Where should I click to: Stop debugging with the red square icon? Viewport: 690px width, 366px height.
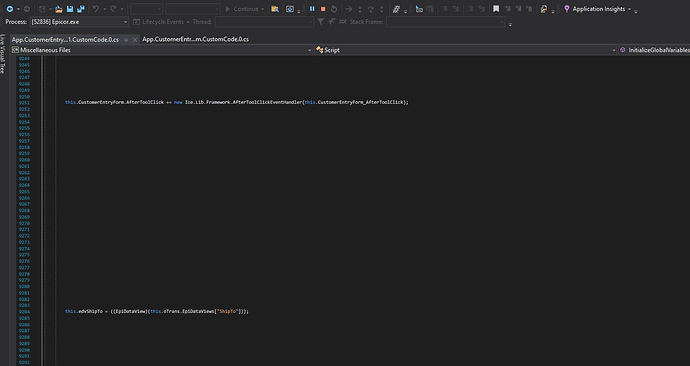[x=323, y=9]
